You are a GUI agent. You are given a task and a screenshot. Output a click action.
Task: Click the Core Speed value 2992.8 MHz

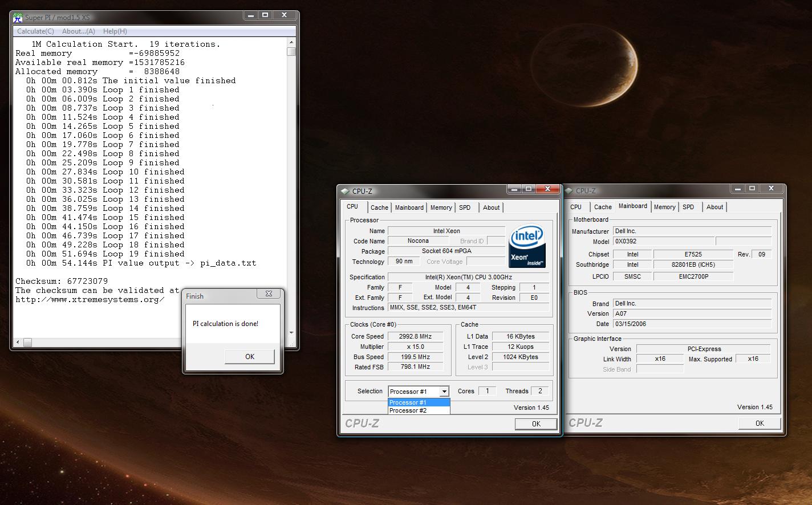[415, 336]
